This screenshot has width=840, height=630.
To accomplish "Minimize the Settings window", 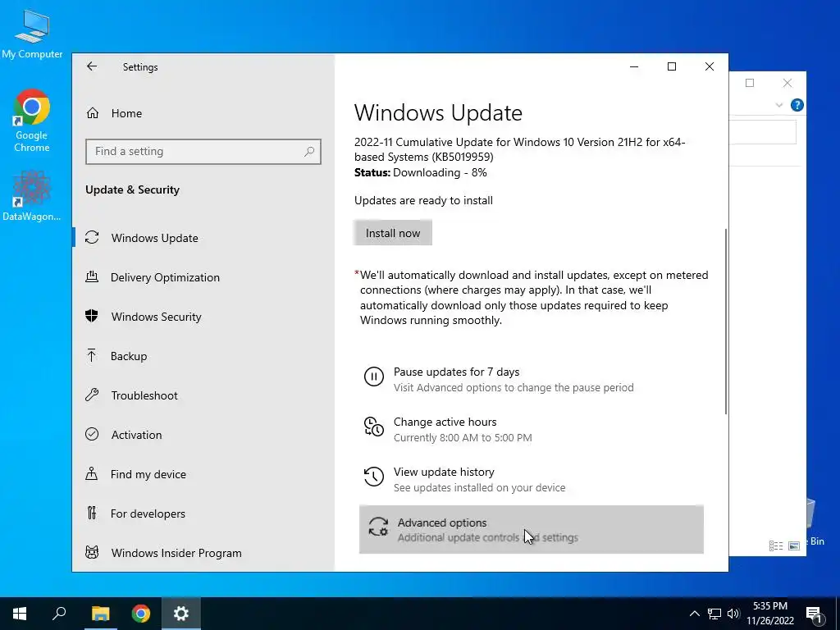I will (634, 66).
